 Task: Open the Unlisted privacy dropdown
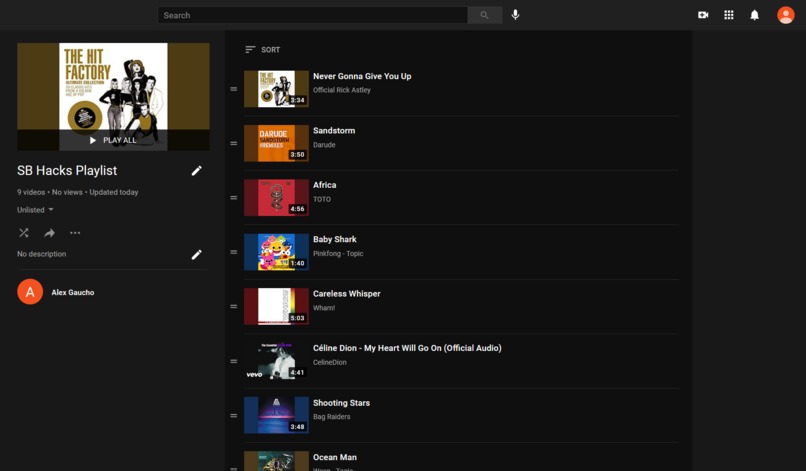[35, 210]
